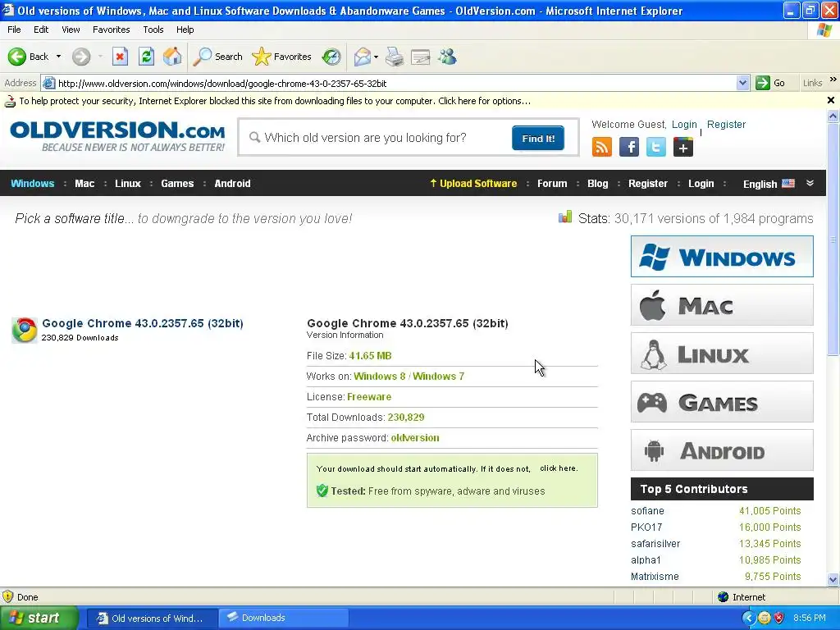Click the top header Register link
Viewport: 840px width, 630px height.
click(726, 125)
